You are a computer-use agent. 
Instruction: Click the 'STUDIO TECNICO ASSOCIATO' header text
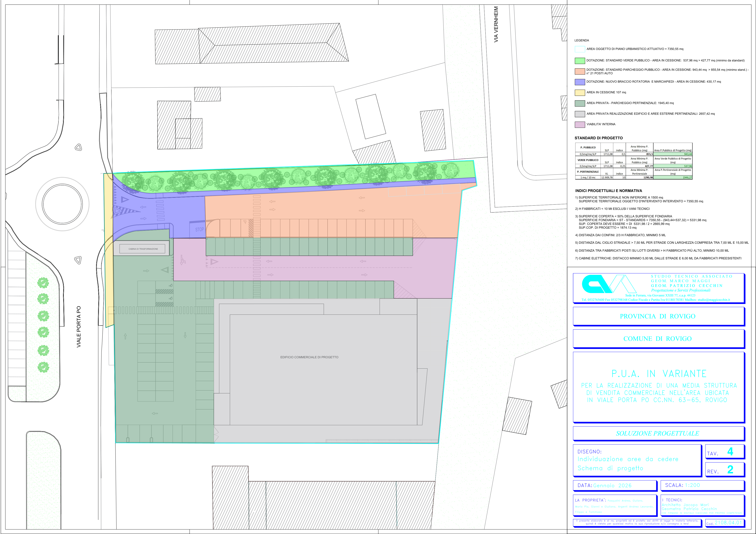tap(691, 276)
